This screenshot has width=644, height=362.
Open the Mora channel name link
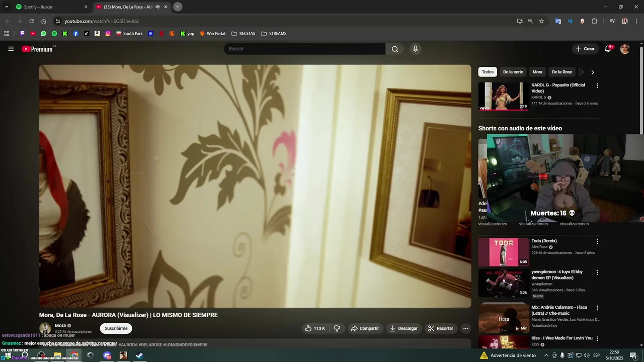[x=60, y=326]
